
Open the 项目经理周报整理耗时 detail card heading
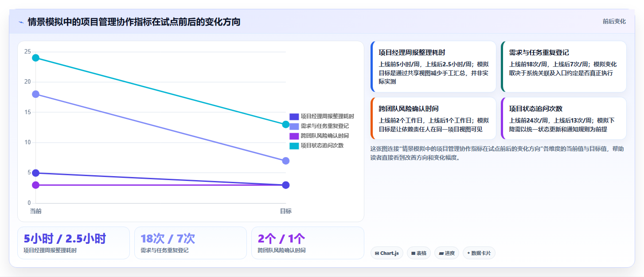point(412,53)
